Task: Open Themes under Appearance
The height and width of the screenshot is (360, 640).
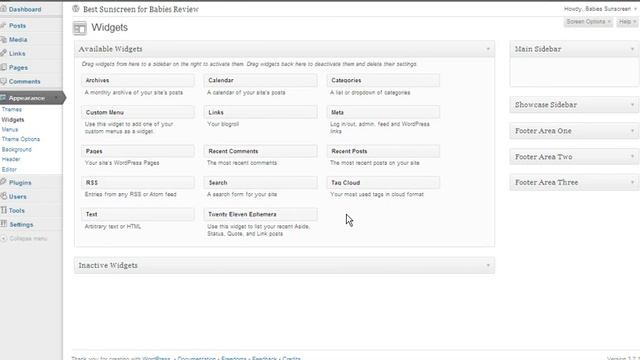Action: [11, 109]
